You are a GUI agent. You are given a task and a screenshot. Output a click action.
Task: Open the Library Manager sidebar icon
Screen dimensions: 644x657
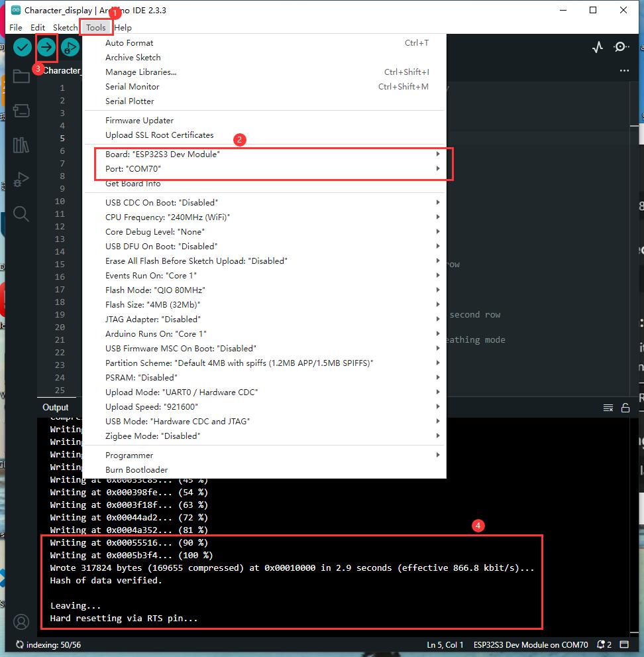21,145
